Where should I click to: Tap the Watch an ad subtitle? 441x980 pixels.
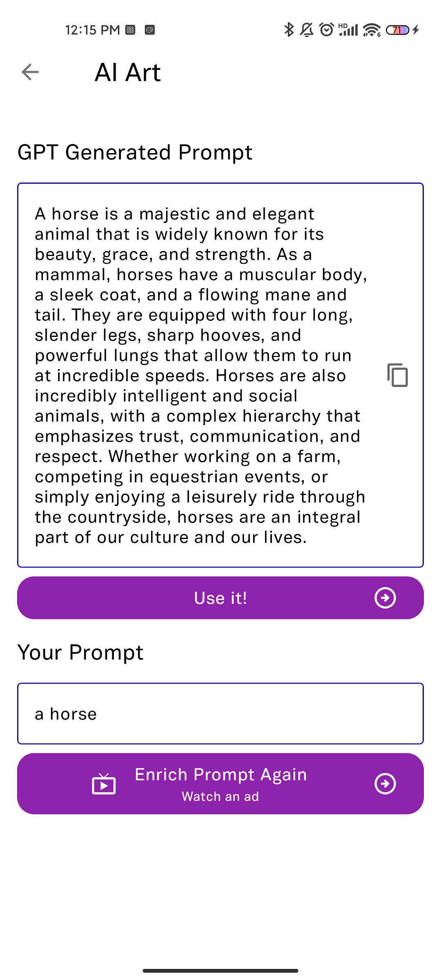pyautogui.click(x=220, y=796)
